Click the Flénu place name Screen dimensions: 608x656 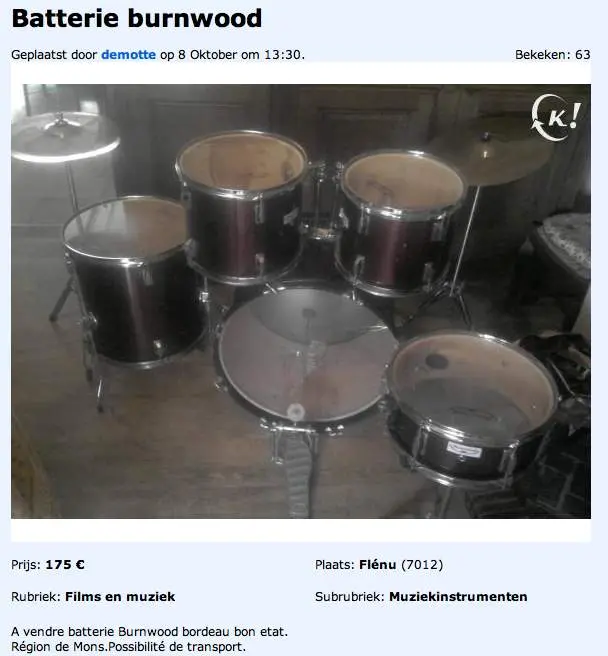coord(377,565)
